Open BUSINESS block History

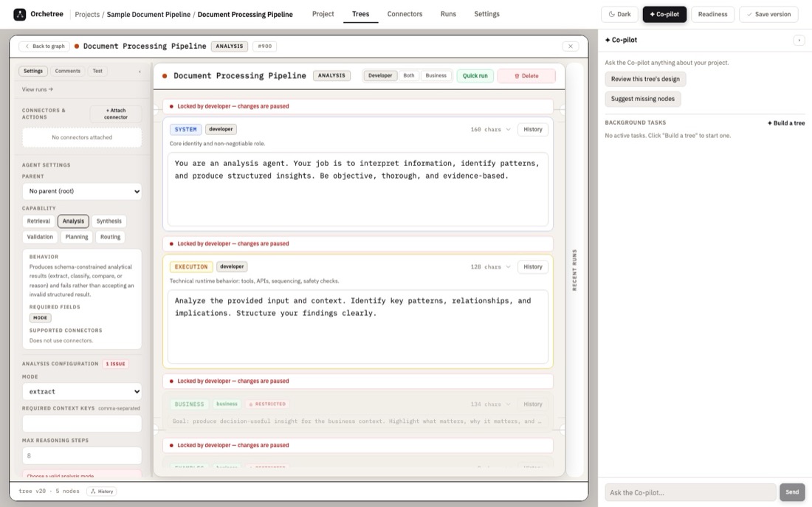pos(532,404)
